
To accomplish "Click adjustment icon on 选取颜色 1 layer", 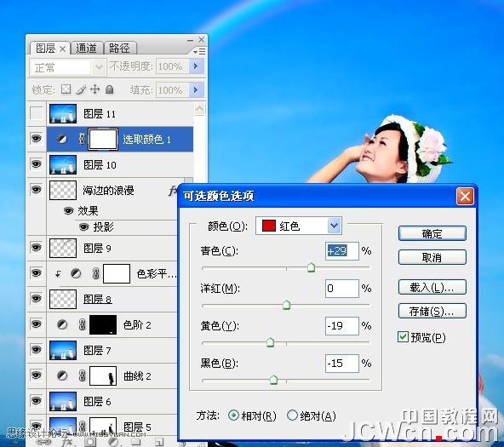I will pyautogui.click(x=62, y=139).
